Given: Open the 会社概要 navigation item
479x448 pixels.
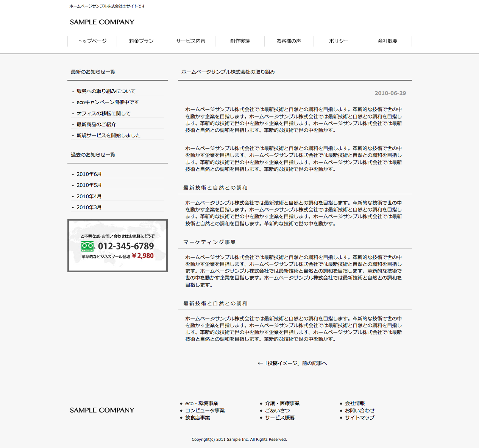Looking at the screenshot, I should (x=387, y=41).
